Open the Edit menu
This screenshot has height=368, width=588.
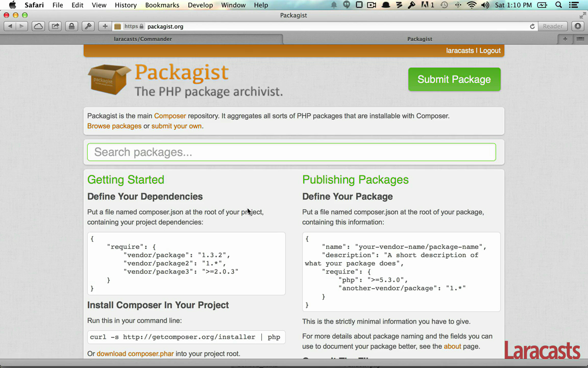click(x=77, y=5)
